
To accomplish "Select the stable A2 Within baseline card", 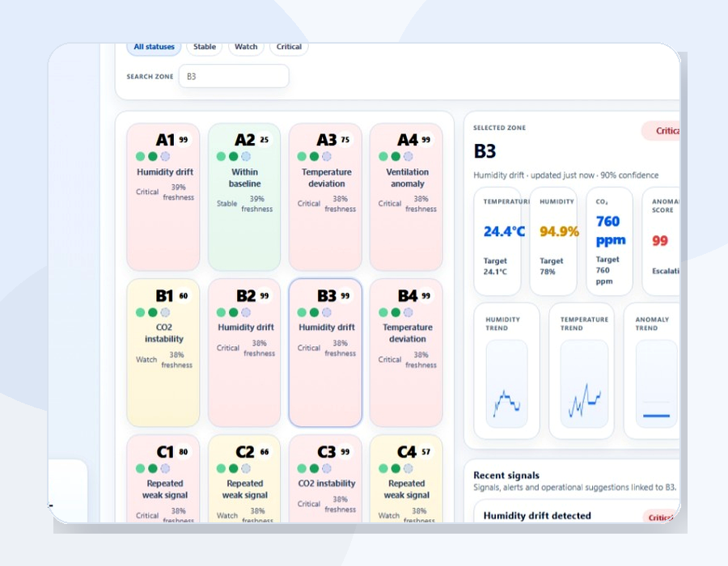I will (244, 197).
